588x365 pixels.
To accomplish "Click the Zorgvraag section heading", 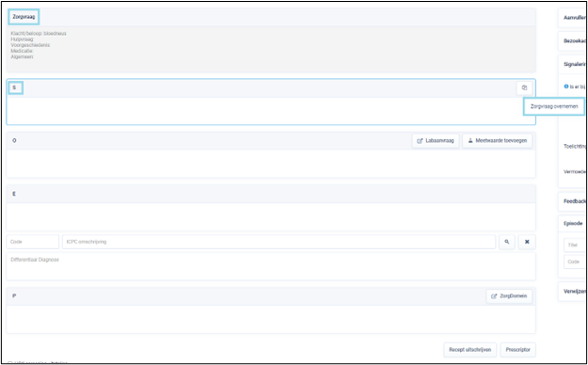I will [24, 17].
